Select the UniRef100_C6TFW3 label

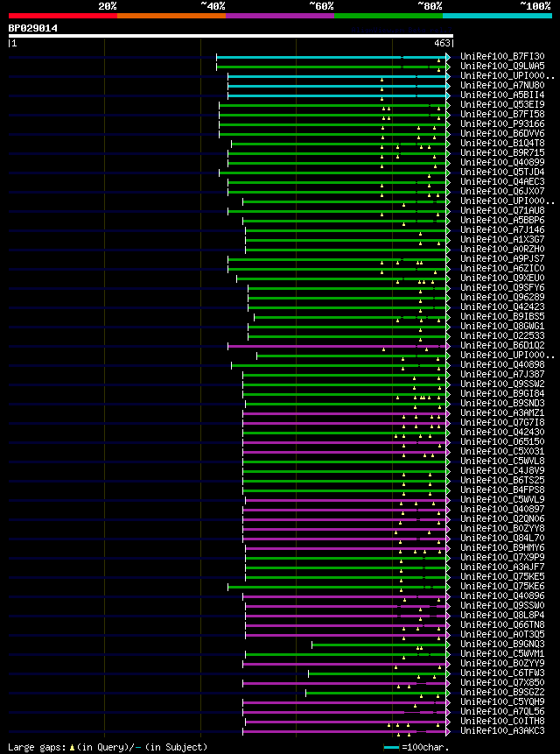click(x=503, y=673)
